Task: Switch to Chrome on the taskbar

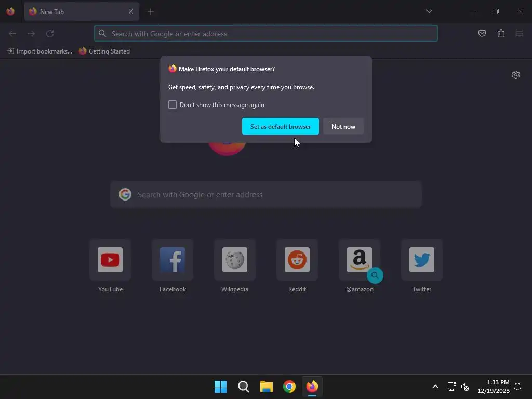Action: point(289,387)
